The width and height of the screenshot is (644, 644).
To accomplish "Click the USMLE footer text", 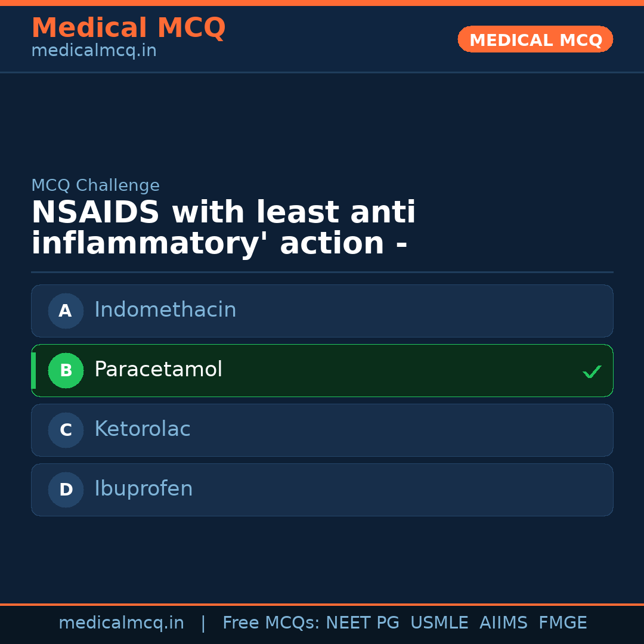I will coord(439,623).
